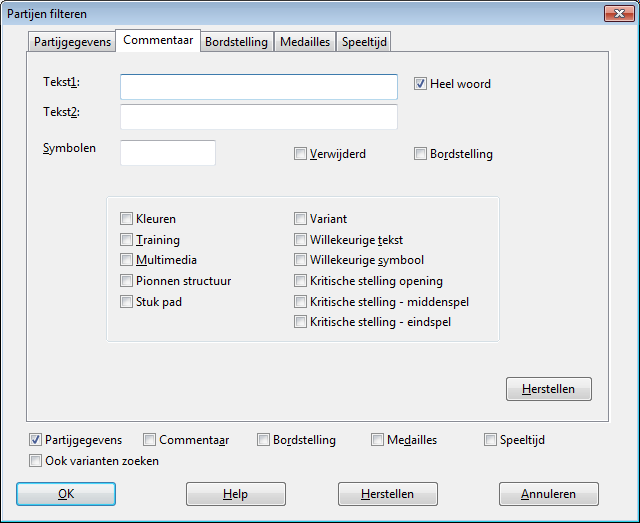
Task: Close the Partijen filteren dialog
Action: (x=618, y=13)
